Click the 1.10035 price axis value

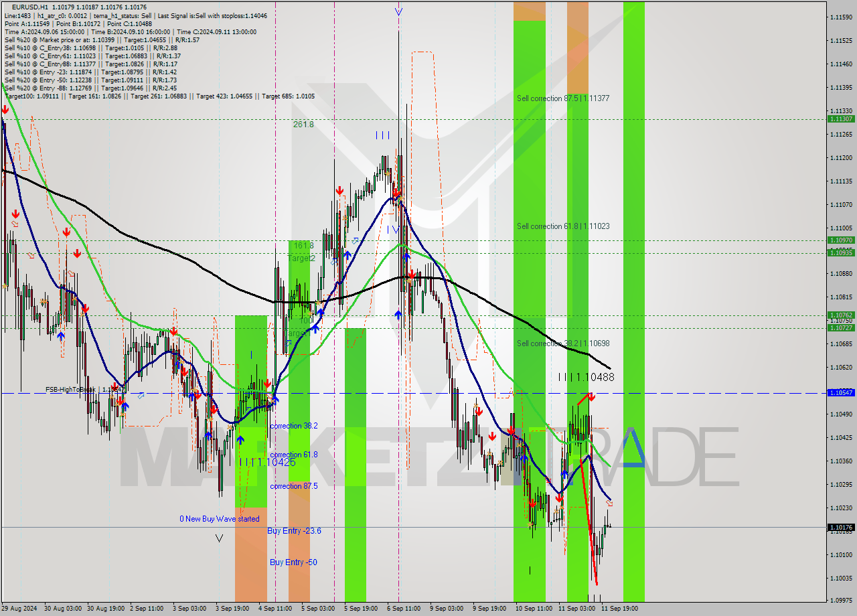[x=841, y=578]
